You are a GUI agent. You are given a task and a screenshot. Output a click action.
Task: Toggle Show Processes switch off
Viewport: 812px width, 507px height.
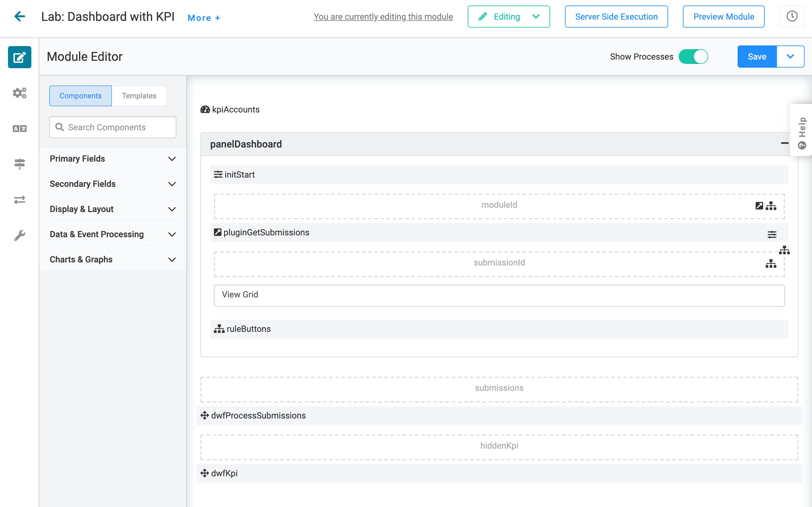(x=693, y=56)
